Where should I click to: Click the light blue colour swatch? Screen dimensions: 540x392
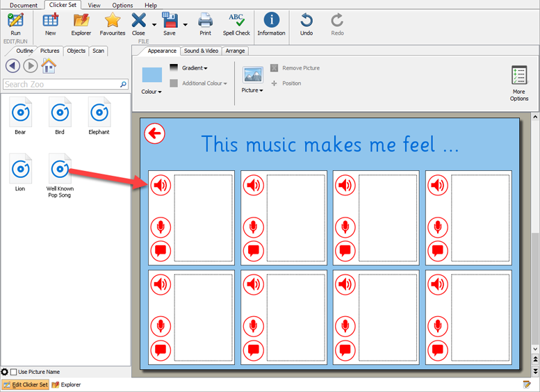[152, 75]
